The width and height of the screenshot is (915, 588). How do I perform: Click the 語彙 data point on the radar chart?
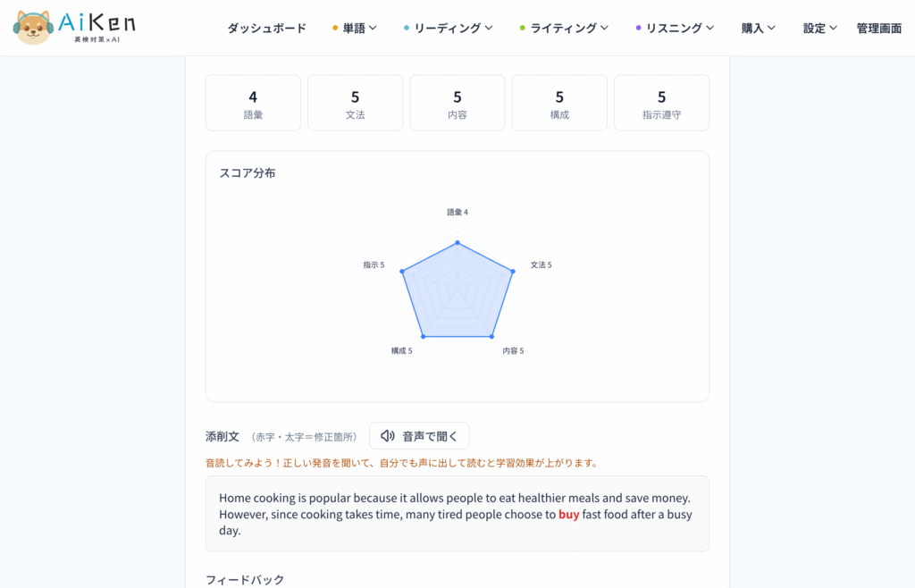(457, 243)
